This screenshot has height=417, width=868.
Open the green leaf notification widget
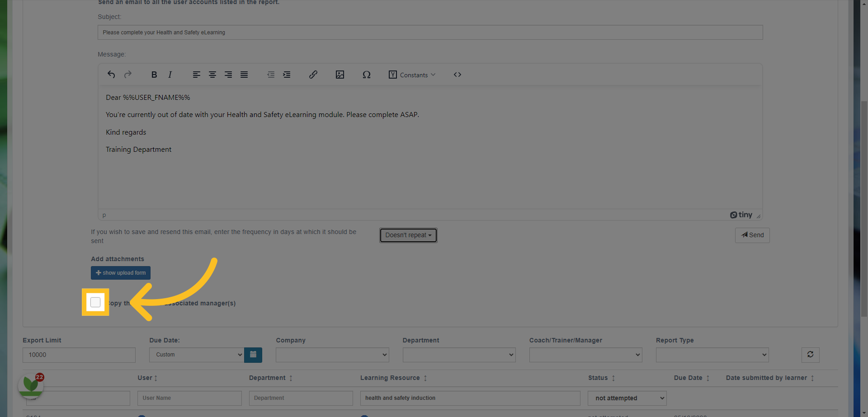click(x=31, y=385)
